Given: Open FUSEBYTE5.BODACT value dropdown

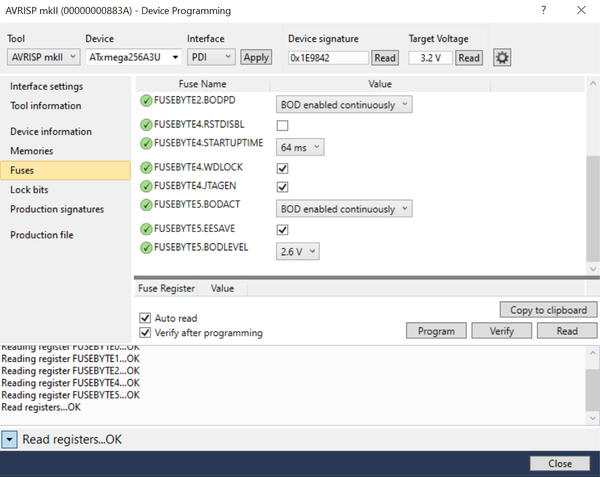Looking at the screenshot, I should 344,209.
